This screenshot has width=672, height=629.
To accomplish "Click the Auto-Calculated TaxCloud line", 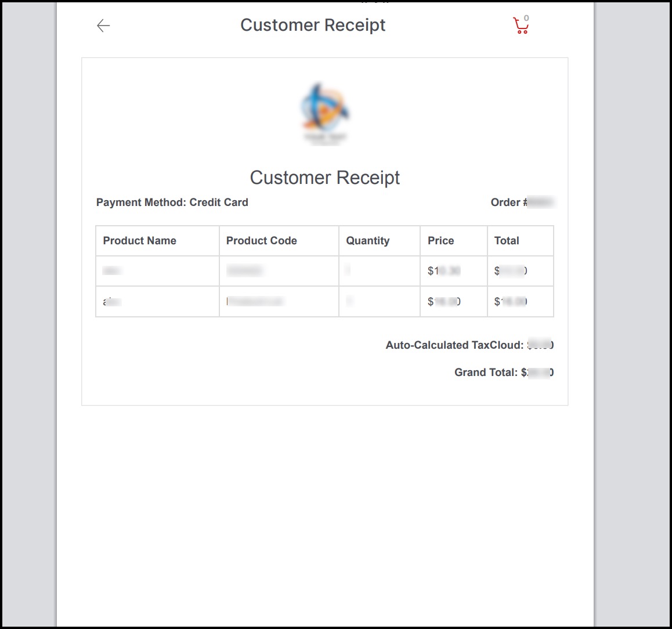I will pos(469,345).
